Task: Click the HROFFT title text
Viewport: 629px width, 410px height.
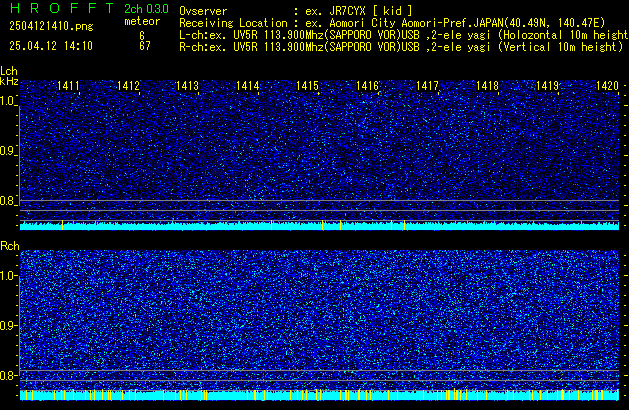Action: coord(62,8)
